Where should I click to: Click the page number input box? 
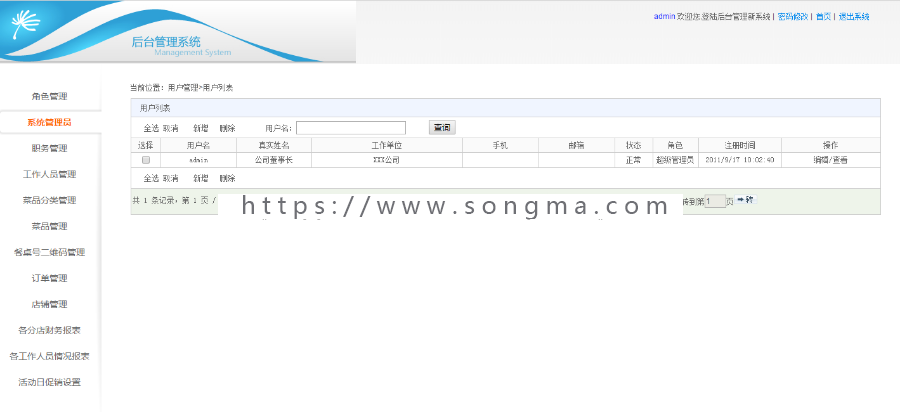715,201
